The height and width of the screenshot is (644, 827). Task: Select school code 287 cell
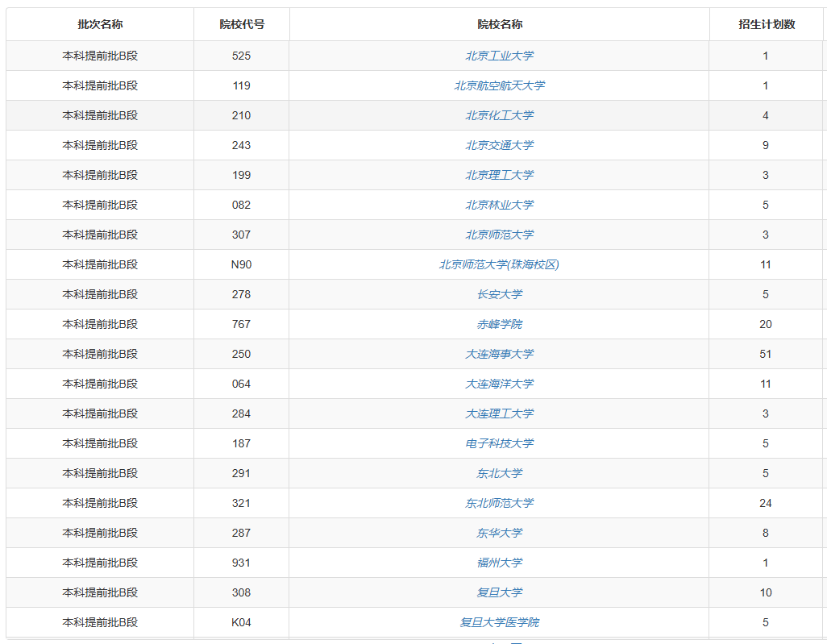(x=242, y=533)
